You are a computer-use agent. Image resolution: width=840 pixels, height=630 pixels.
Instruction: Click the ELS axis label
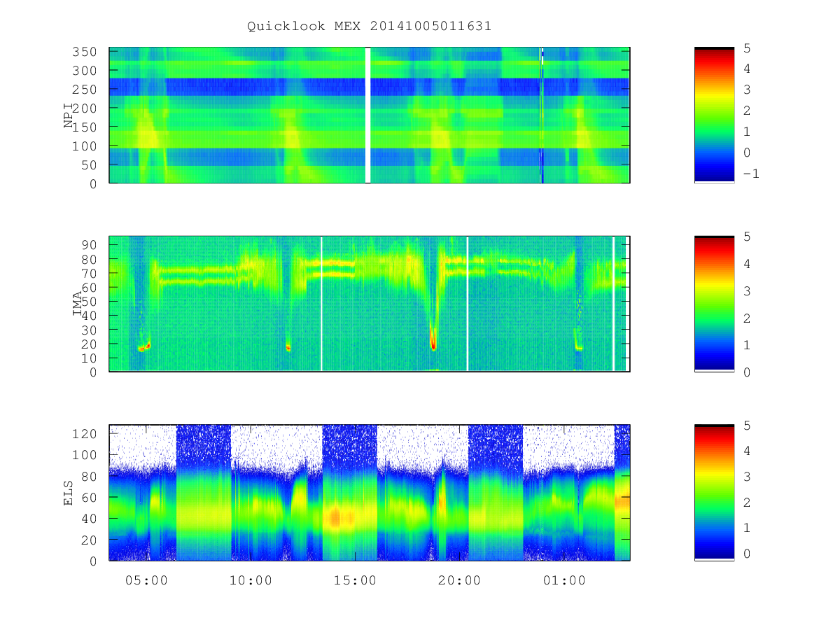coord(69,492)
